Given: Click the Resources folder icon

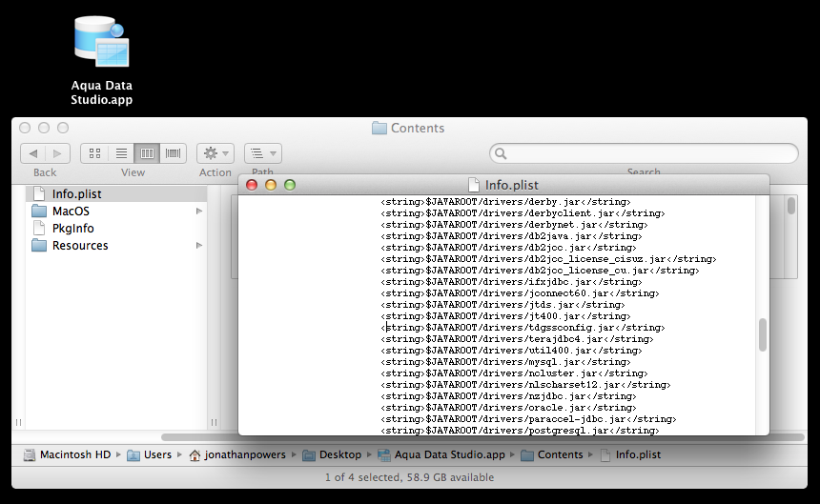Looking at the screenshot, I should tap(39, 246).
